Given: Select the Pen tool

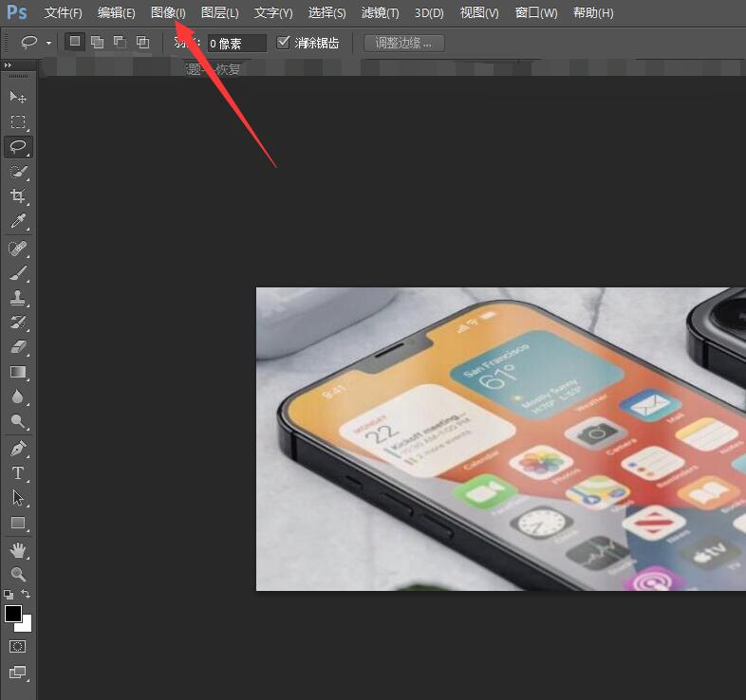Looking at the screenshot, I should click(x=18, y=449).
